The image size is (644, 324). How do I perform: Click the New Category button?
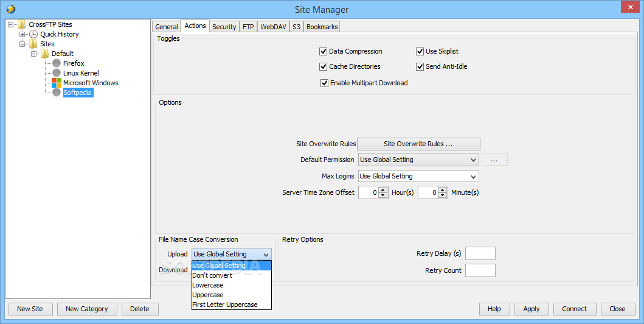(x=87, y=309)
